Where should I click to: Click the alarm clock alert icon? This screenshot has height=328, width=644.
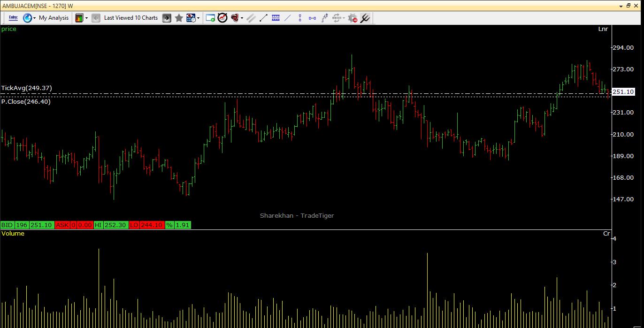coord(222,18)
